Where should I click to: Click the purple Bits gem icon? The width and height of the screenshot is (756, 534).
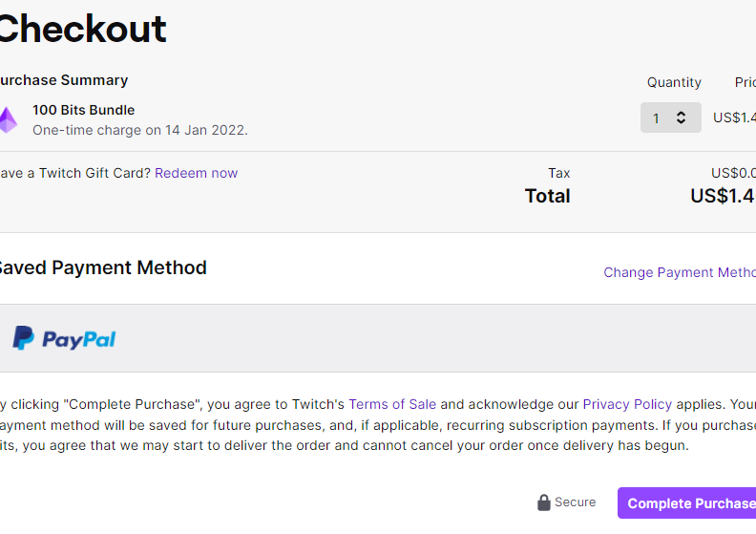[8, 119]
